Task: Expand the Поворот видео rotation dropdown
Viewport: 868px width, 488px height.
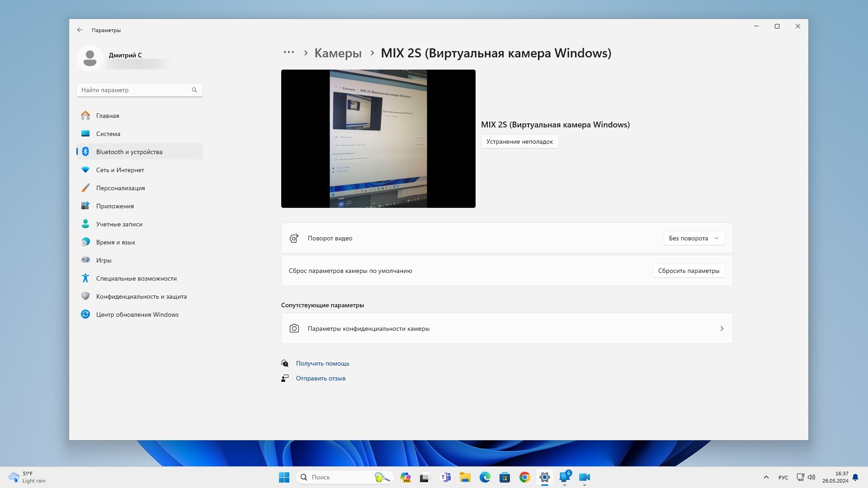Action: (694, 238)
